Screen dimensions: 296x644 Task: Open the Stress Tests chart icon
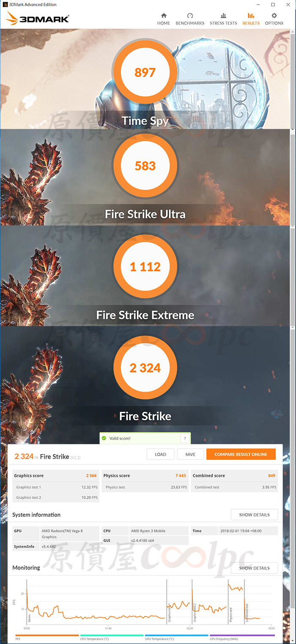tap(223, 16)
